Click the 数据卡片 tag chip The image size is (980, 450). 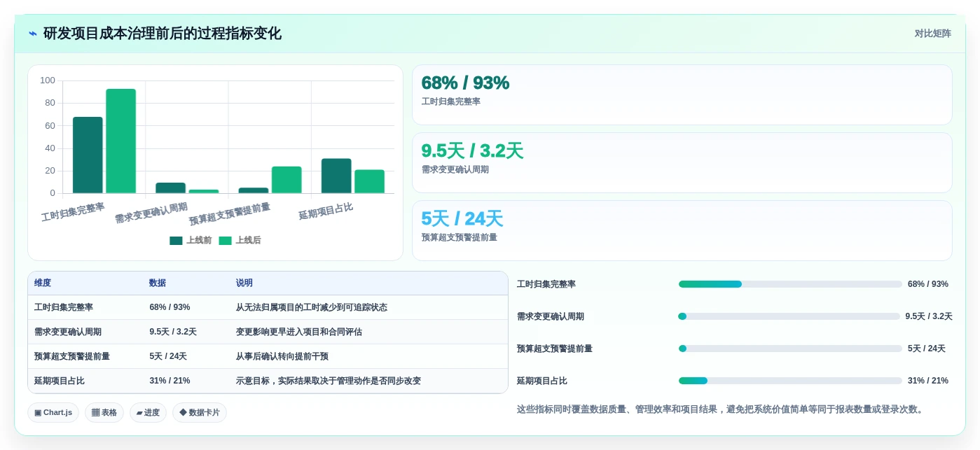pyautogui.click(x=200, y=413)
